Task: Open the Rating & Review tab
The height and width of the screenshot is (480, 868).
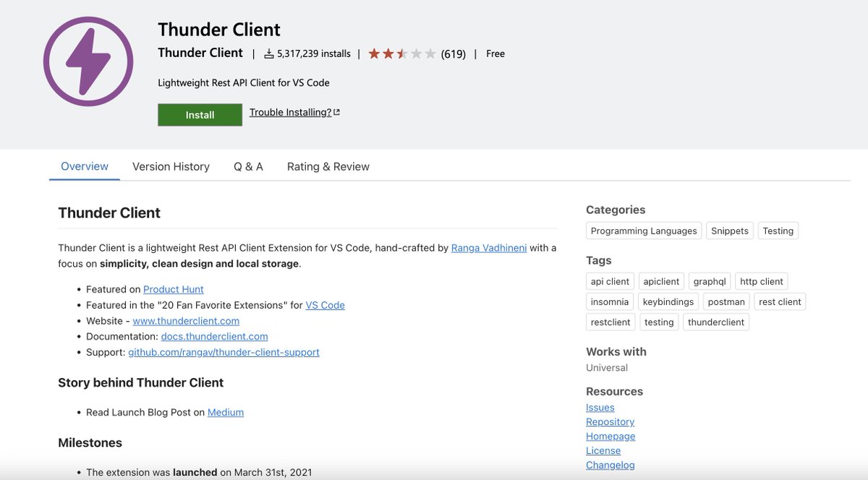Action: 328,166
